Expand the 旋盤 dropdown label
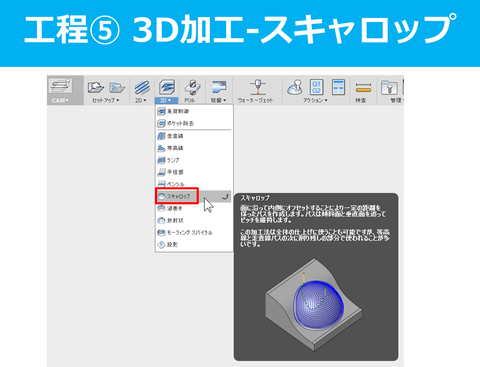The height and width of the screenshot is (367, 480). (218, 100)
